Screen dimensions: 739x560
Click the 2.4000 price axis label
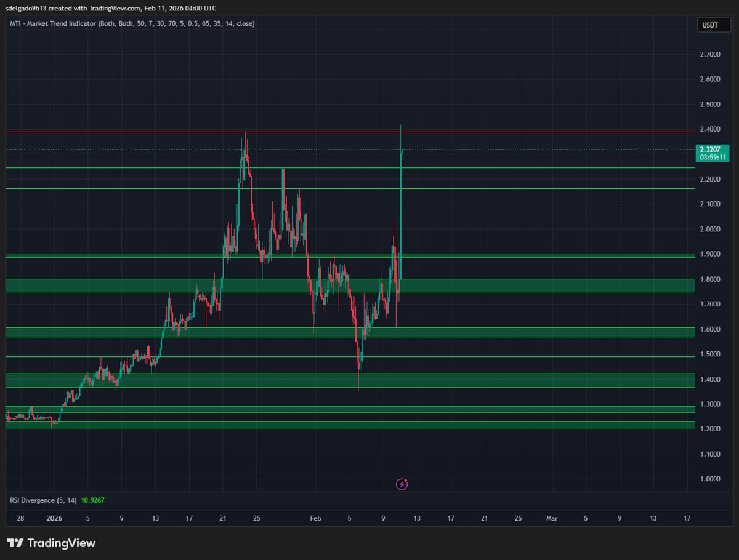(710, 129)
